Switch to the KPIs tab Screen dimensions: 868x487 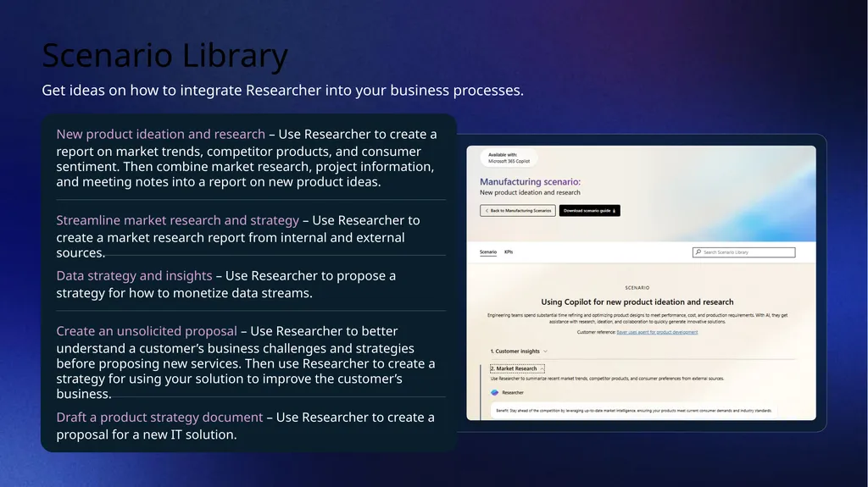click(509, 252)
